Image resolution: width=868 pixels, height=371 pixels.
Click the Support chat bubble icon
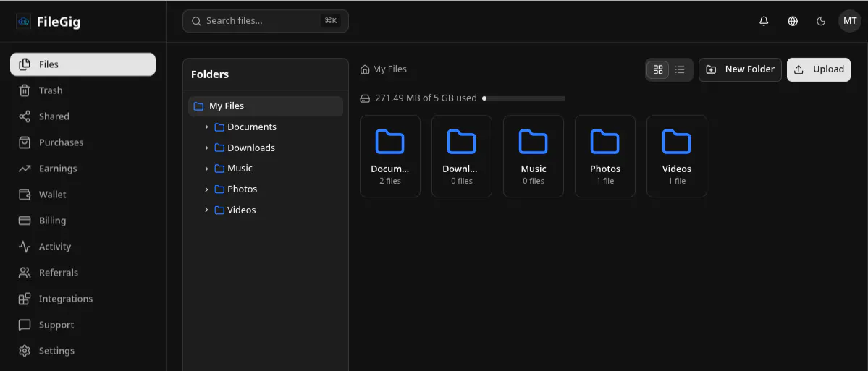pyautogui.click(x=25, y=325)
